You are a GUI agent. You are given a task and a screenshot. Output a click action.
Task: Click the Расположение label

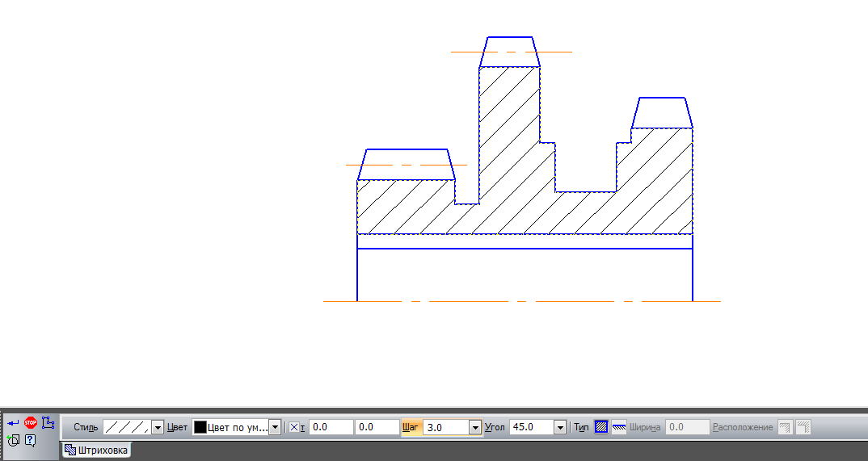pyautogui.click(x=743, y=427)
